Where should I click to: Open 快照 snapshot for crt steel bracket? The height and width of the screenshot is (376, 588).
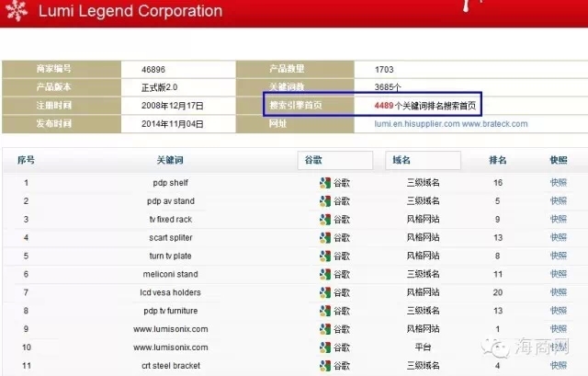(559, 366)
